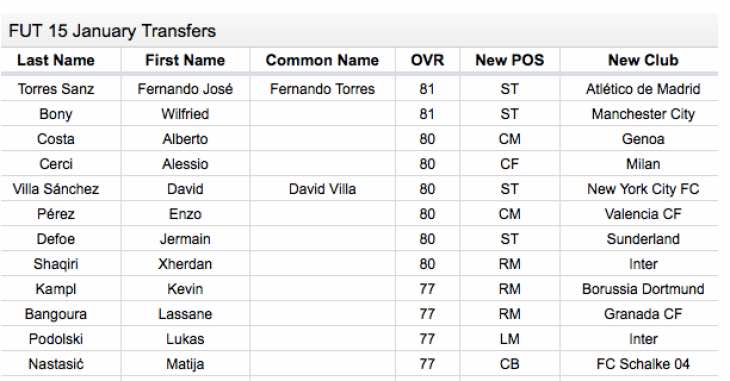
Task: Click the FUT 15 January Transfers title
Action: [x=112, y=31]
